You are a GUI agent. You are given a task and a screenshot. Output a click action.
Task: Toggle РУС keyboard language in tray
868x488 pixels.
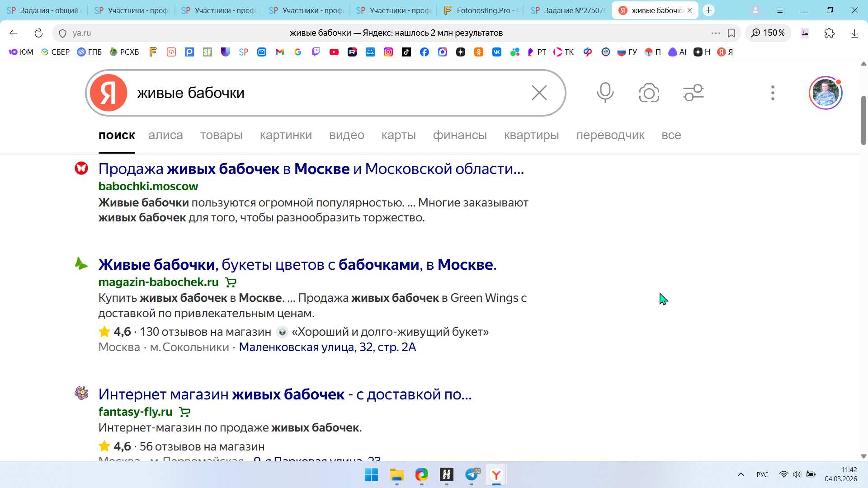pos(762,474)
